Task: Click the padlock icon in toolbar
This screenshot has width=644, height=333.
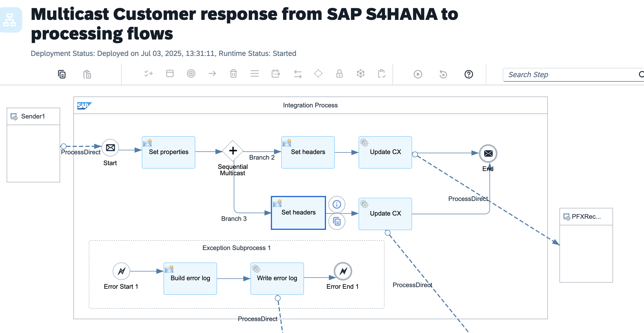Action: point(339,73)
